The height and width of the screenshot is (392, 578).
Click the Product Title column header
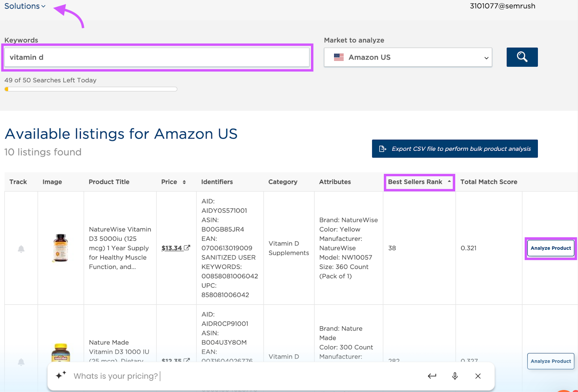pyautogui.click(x=109, y=182)
